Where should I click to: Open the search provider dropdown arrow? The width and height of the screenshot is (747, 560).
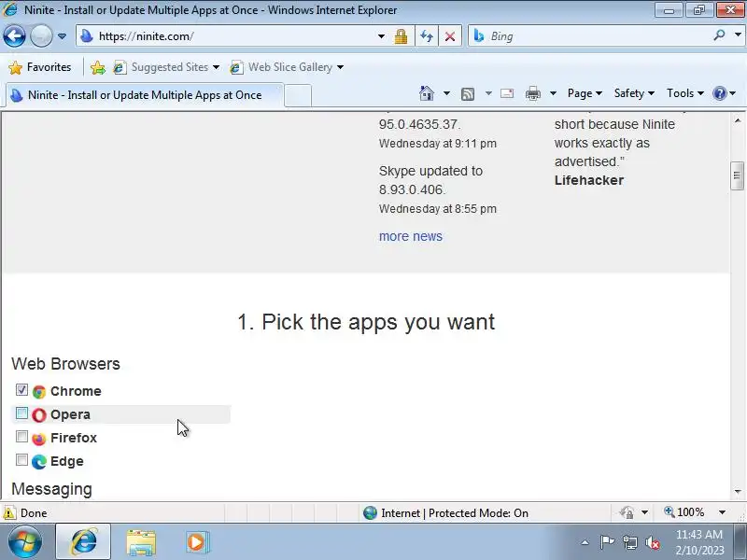click(738, 35)
